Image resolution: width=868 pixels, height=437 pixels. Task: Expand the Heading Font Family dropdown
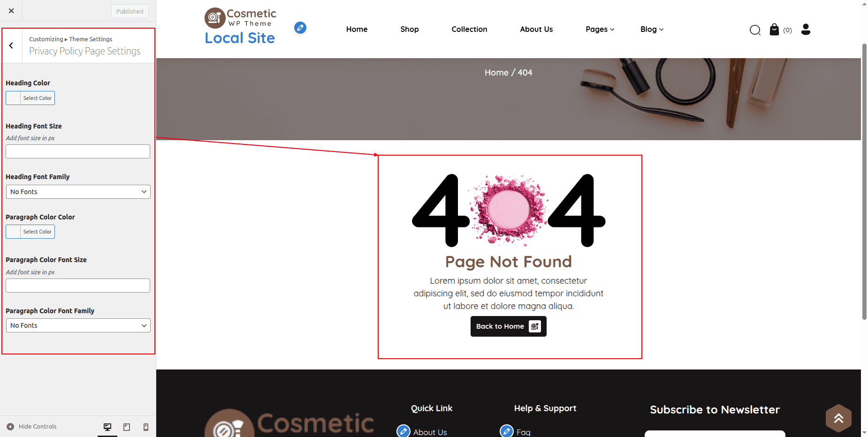tap(78, 192)
